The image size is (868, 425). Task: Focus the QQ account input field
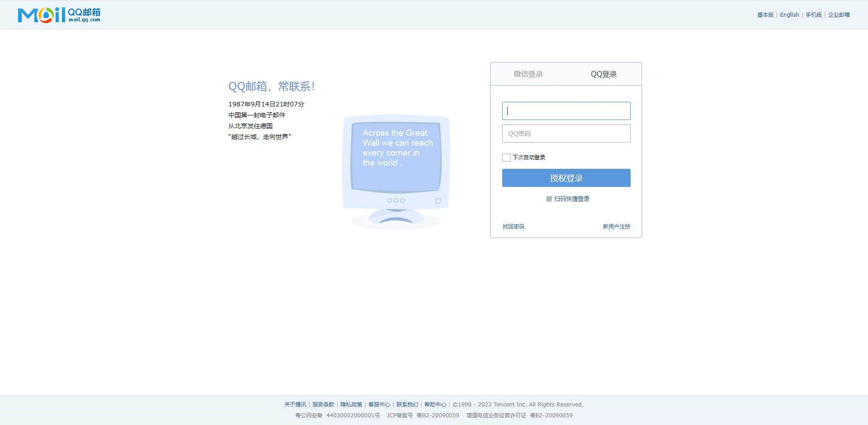point(566,111)
